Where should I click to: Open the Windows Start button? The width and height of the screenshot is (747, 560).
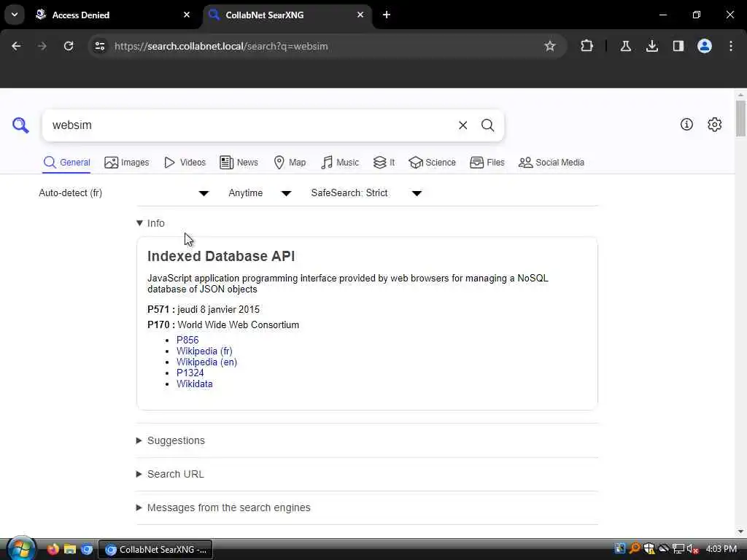coord(20,549)
